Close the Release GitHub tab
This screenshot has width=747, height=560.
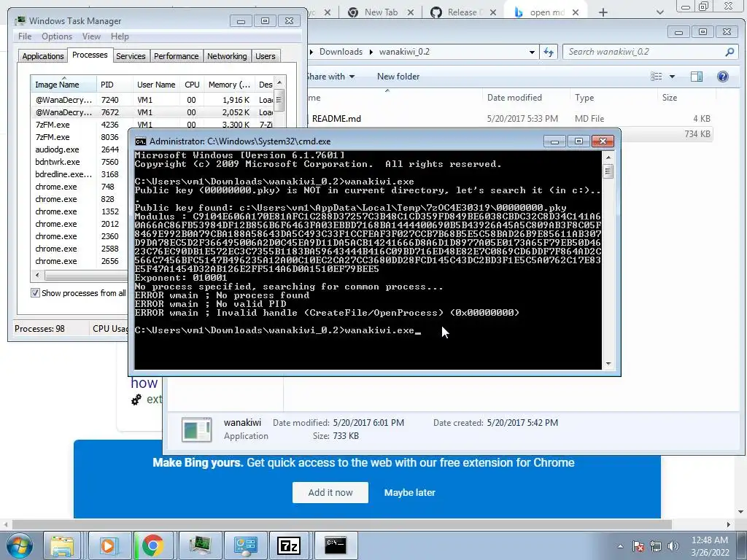[x=493, y=12]
